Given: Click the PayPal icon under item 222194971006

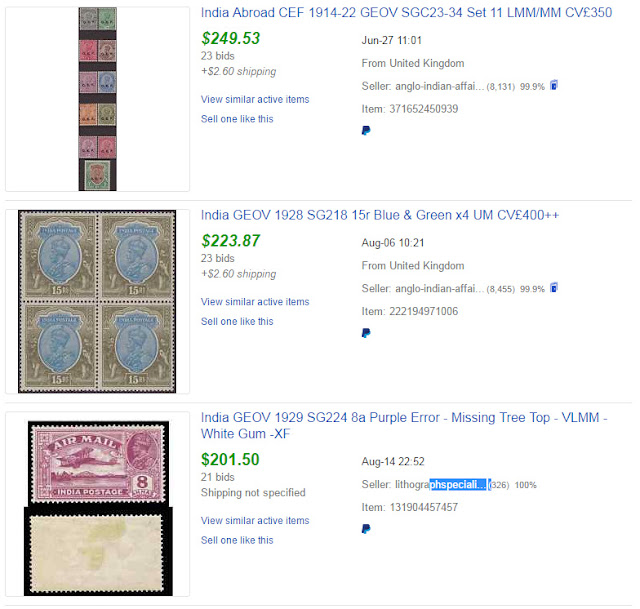Looking at the screenshot, I should (x=365, y=332).
